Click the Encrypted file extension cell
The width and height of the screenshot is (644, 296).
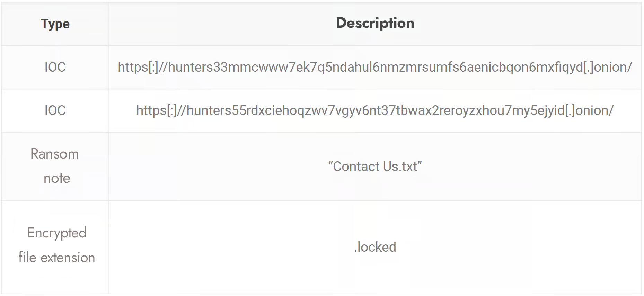55,247
